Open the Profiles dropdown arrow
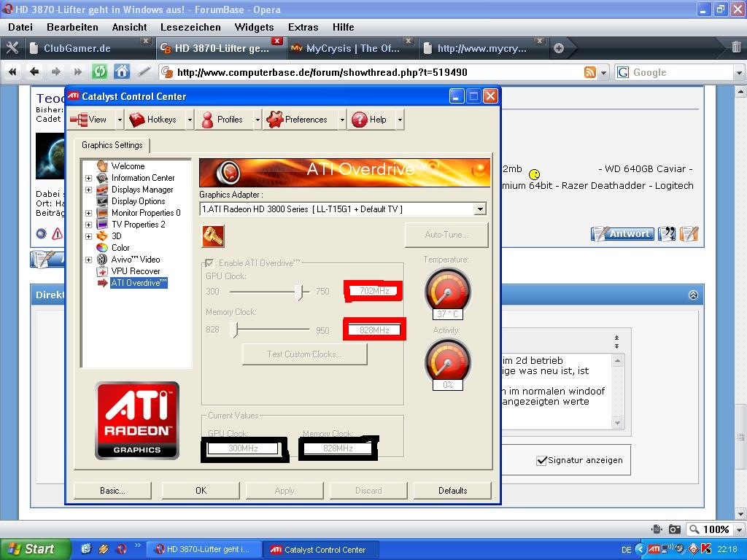The width and height of the screenshot is (747, 560). 258,120
